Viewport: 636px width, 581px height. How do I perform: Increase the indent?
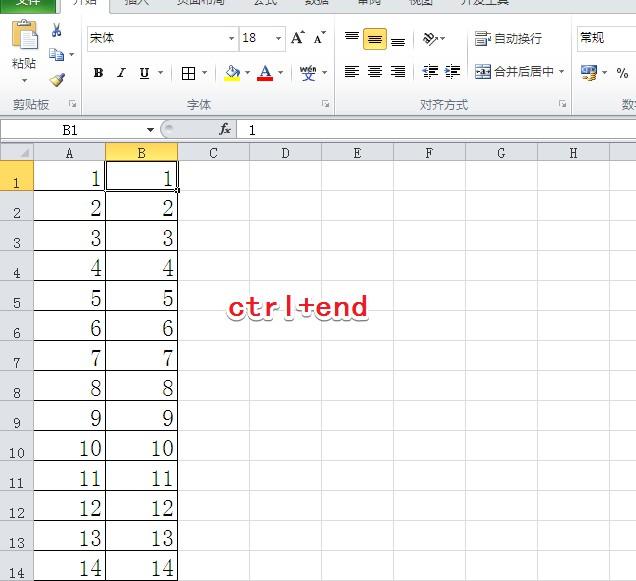452,72
